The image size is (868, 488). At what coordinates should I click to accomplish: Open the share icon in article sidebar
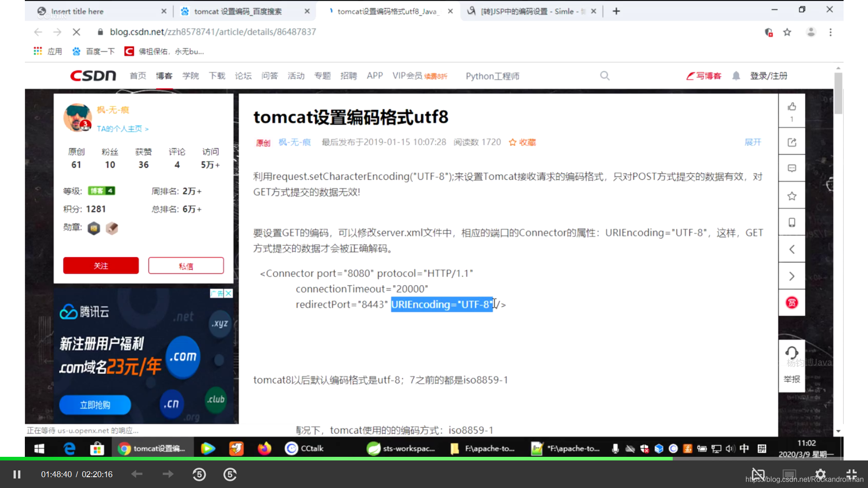click(x=792, y=142)
